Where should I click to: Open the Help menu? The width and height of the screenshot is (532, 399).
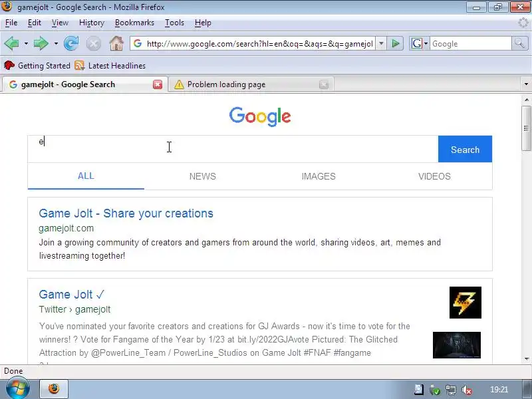tap(203, 23)
